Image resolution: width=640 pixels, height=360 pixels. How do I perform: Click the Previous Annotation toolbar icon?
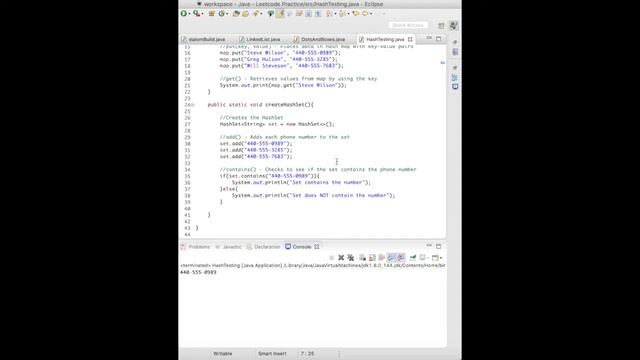[x=342, y=13]
